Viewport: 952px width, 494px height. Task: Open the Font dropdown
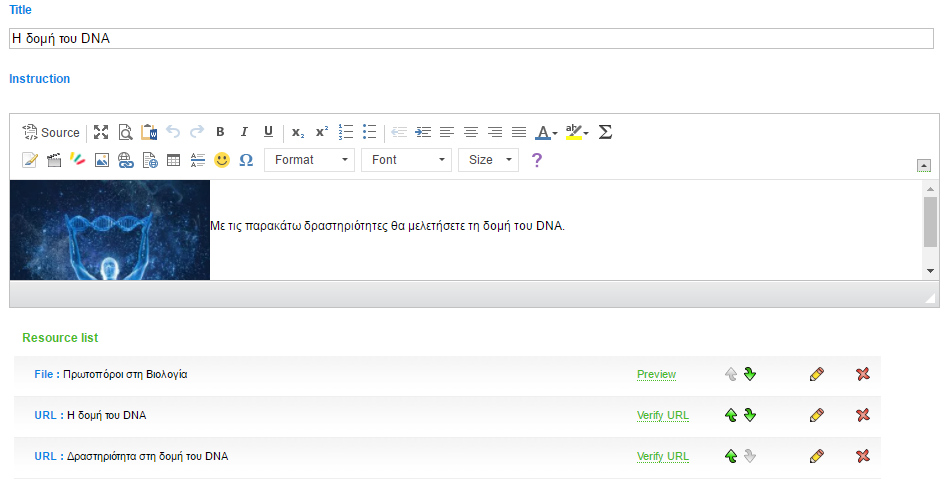tap(407, 160)
